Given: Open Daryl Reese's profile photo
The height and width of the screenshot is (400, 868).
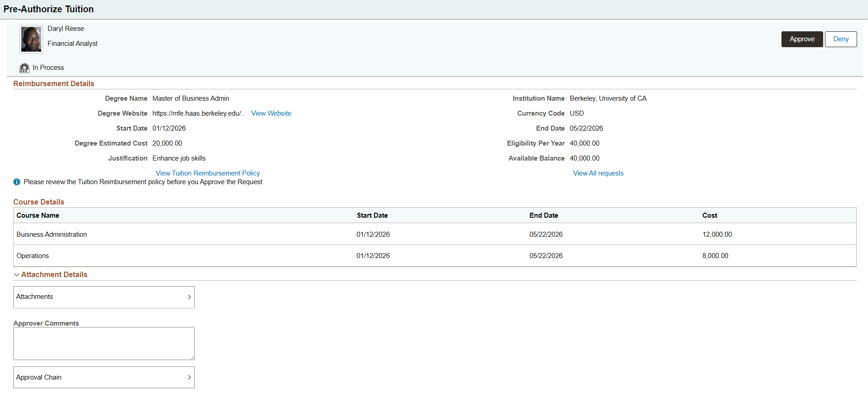Looking at the screenshot, I should click(x=31, y=39).
